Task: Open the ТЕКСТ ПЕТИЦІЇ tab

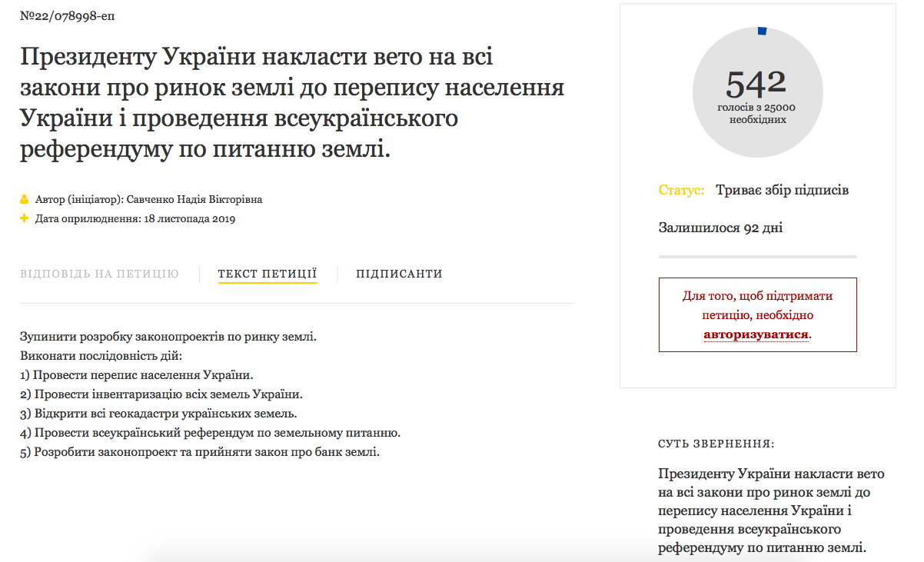Action: 268,274
